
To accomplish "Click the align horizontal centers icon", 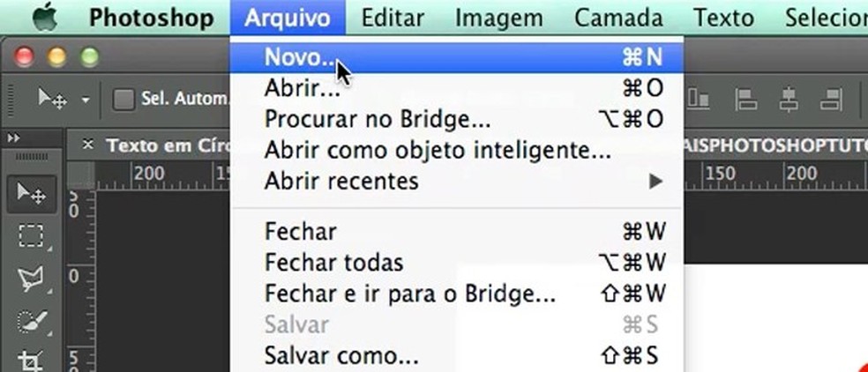I will (789, 100).
